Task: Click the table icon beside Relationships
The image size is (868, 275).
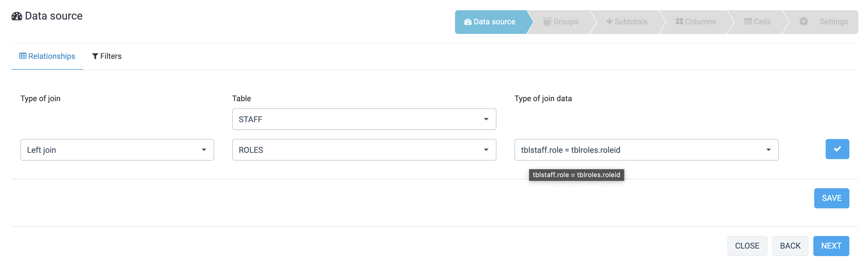Action: [23, 56]
